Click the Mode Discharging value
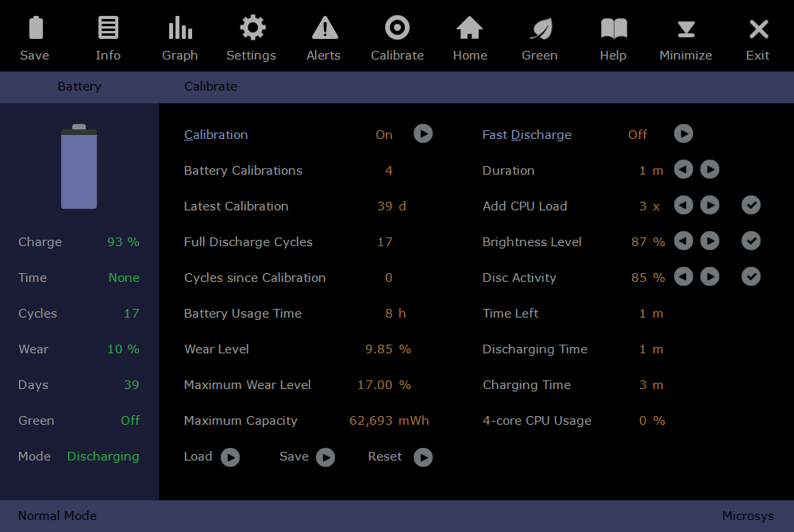This screenshot has height=532, width=794. pos(102,457)
